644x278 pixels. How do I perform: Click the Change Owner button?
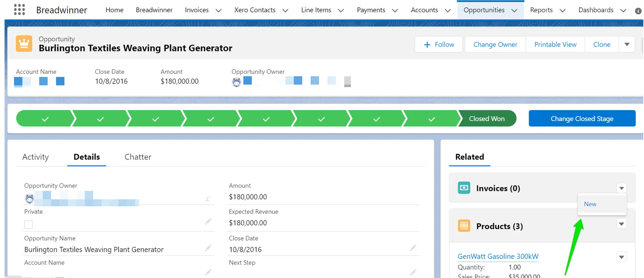point(495,44)
